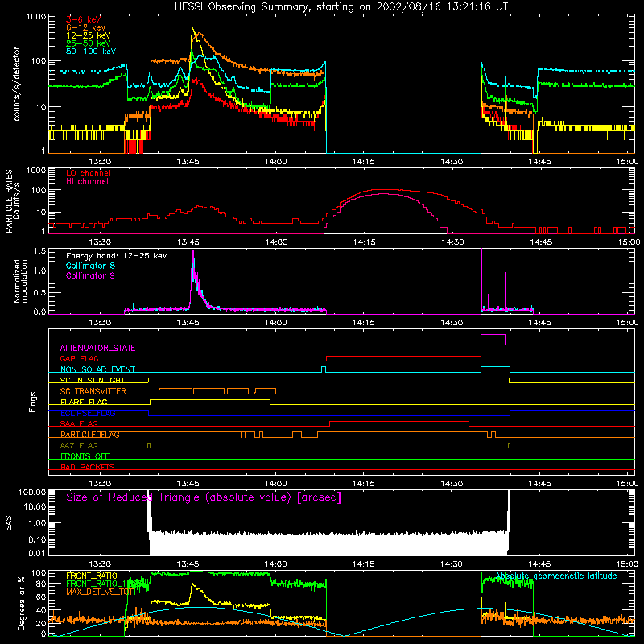Click the FRONTS_OFF flag label
This screenshot has height=644, width=644.
point(85,456)
